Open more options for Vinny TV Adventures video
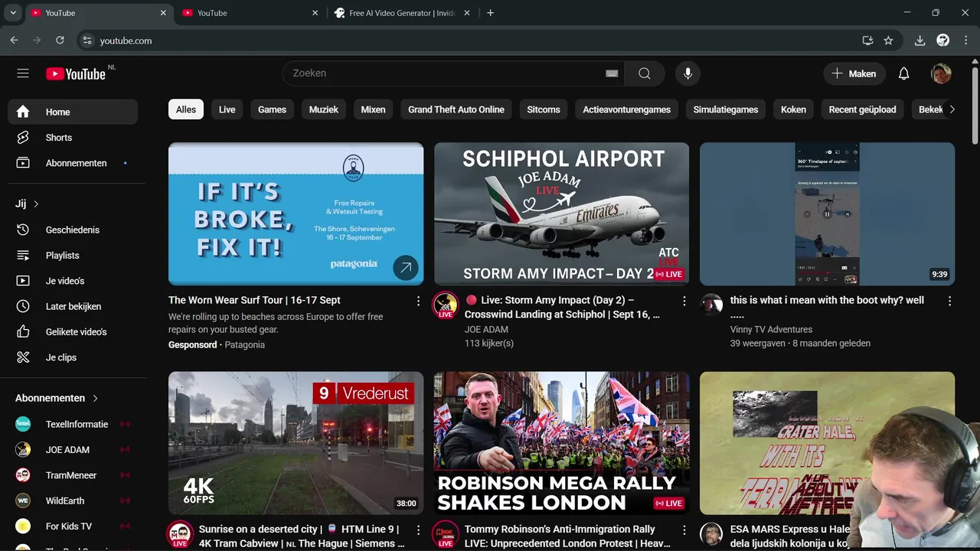Viewport: 980px width, 551px height. click(949, 301)
